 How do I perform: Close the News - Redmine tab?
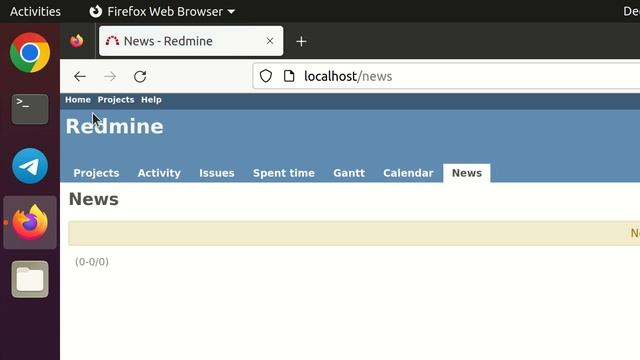[x=270, y=41]
